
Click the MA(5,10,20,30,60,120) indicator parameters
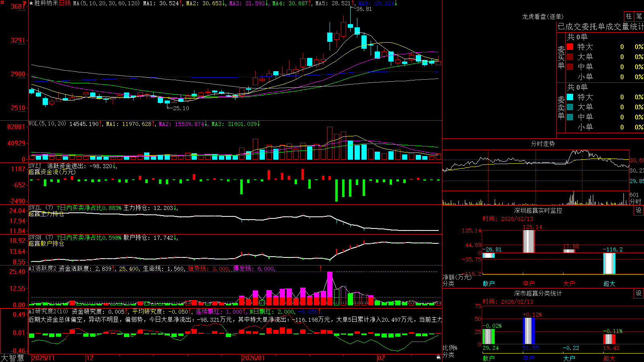tap(106, 3)
